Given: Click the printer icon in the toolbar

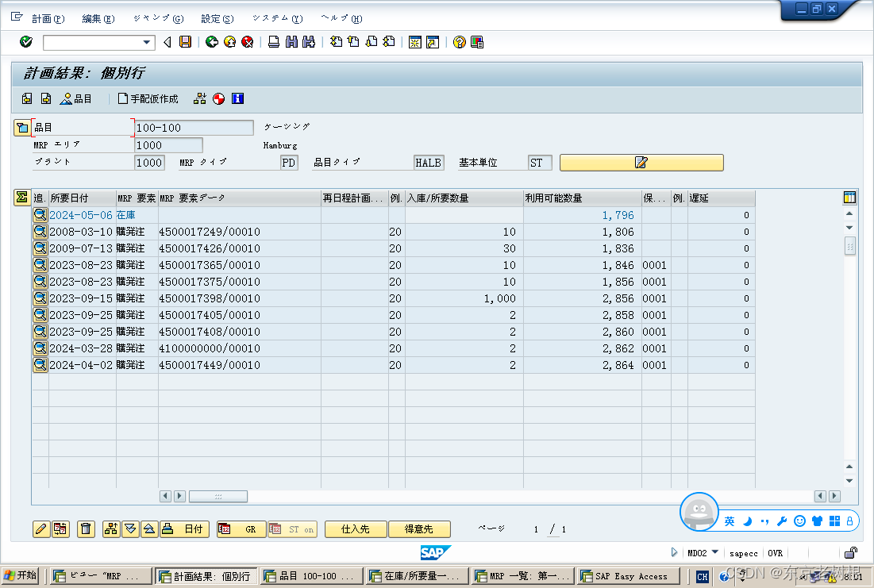Looking at the screenshot, I should (274, 42).
